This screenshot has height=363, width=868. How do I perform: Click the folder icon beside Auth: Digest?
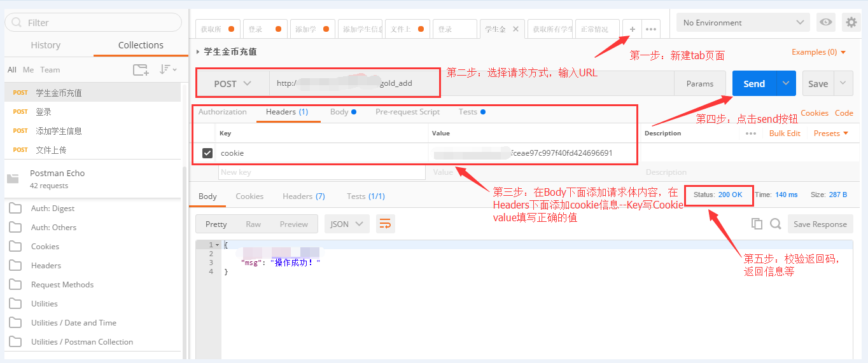pos(15,209)
